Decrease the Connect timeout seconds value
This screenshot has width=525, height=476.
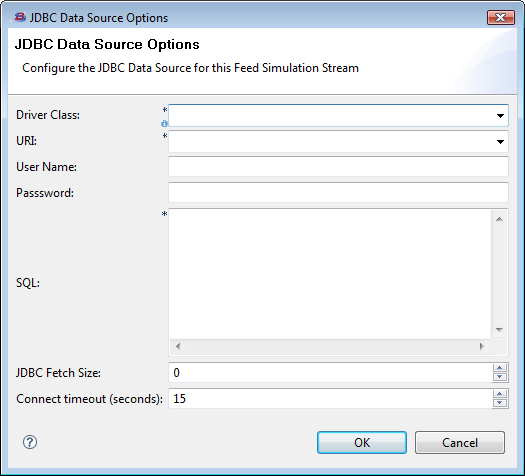(500, 403)
